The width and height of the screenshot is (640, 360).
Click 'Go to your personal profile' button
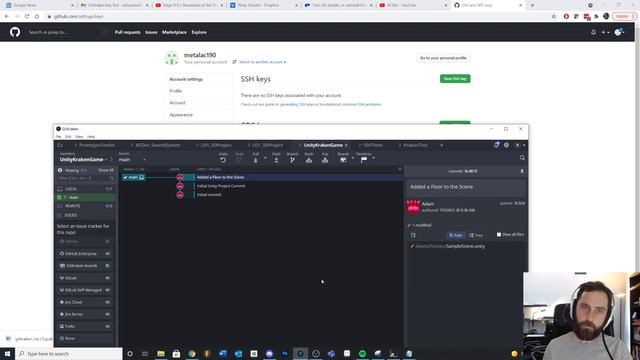pyautogui.click(x=443, y=58)
